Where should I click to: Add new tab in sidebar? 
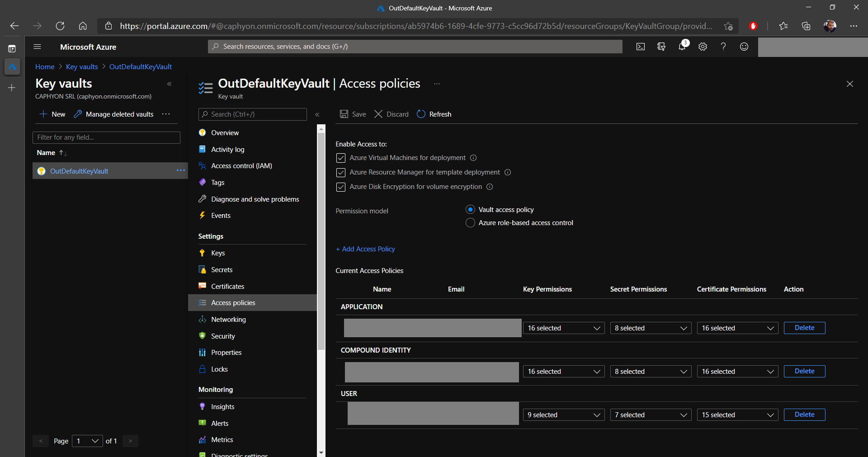(12, 88)
